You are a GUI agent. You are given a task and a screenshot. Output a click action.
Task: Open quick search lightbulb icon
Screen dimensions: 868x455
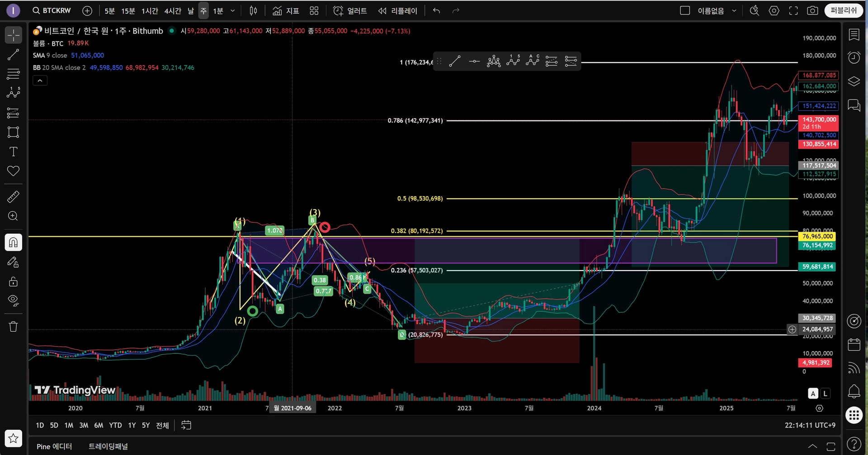(754, 11)
